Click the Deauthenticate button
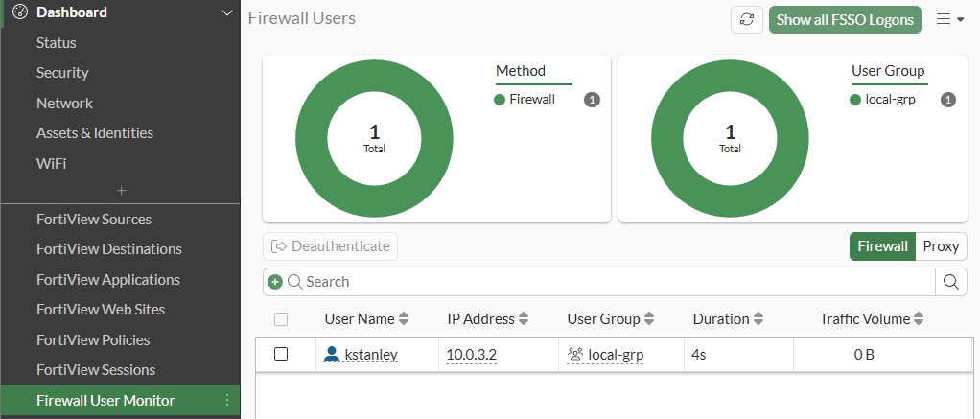Image resolution: width=980 pixels, height=419 pixels. click(x=330, y=246)
